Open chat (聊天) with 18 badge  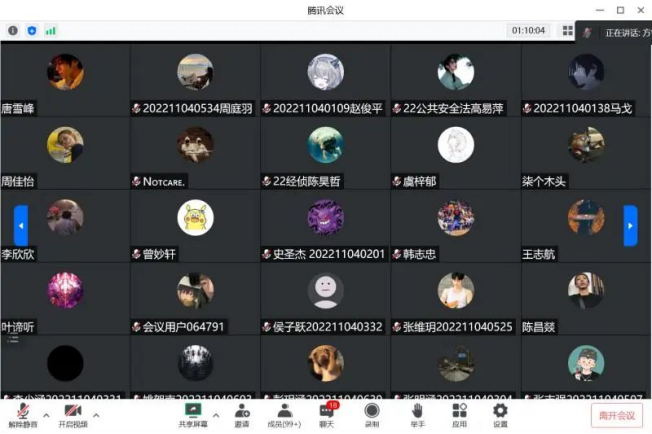[327, 415]
